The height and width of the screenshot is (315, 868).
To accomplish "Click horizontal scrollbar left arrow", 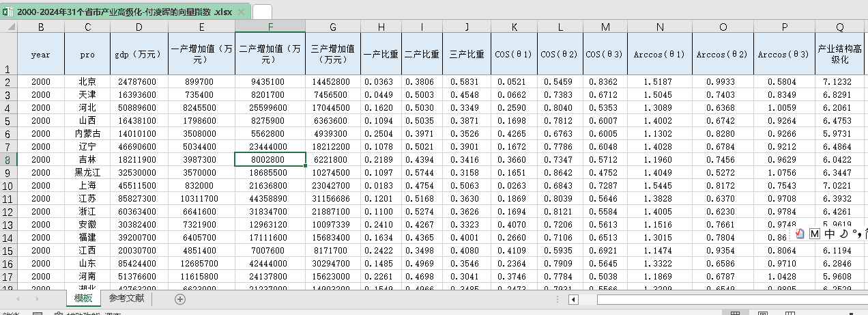I will point(574,299).
